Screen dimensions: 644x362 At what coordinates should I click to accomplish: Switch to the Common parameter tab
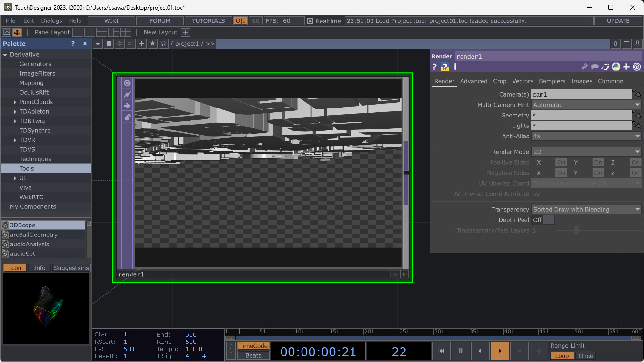coord(610,81)
